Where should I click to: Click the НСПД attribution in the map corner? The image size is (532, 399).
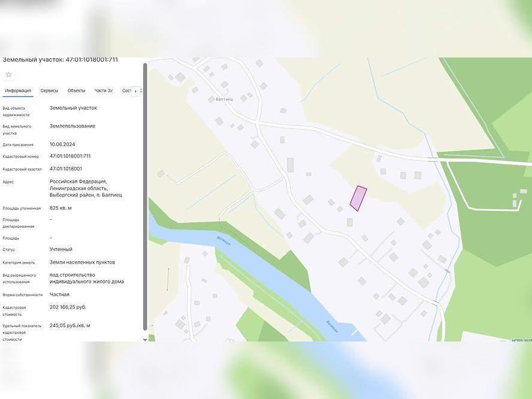[519, 341]
